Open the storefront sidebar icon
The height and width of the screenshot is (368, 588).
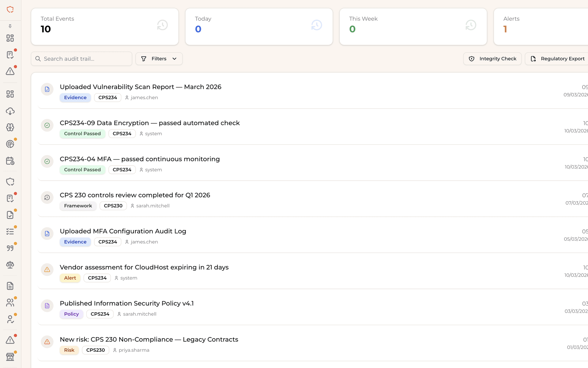(10, 357)
